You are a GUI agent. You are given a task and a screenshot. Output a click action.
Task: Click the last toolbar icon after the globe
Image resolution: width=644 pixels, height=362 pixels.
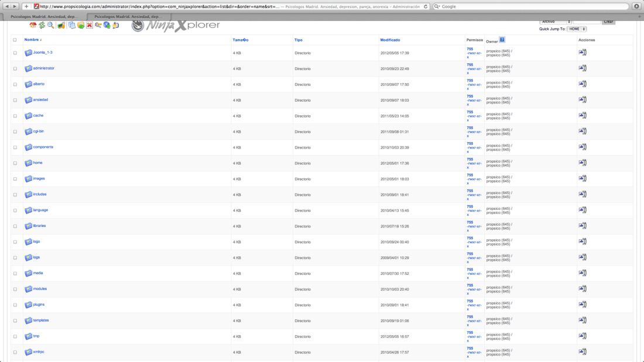[x=116, y=25]
